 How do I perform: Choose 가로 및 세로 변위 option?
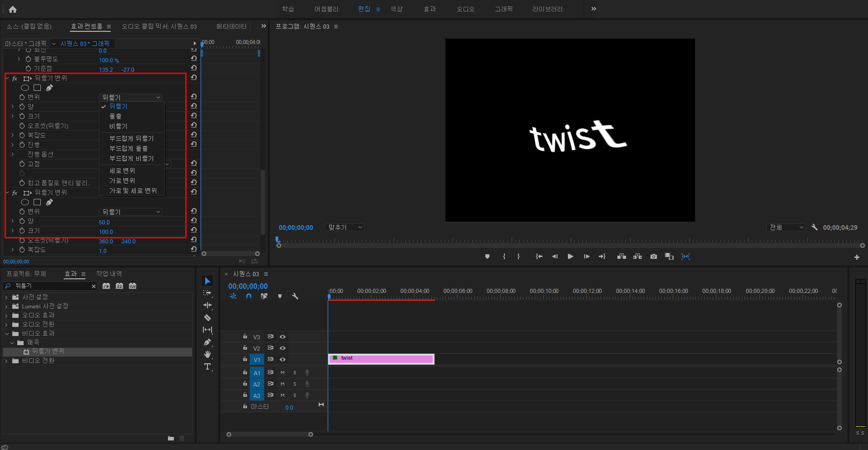[x=133, y=191]
